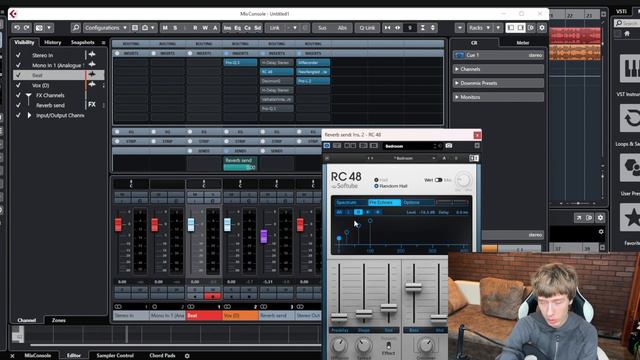Open the Chord Pads tab
Screen dimensions: 640x360
point(162,356)
